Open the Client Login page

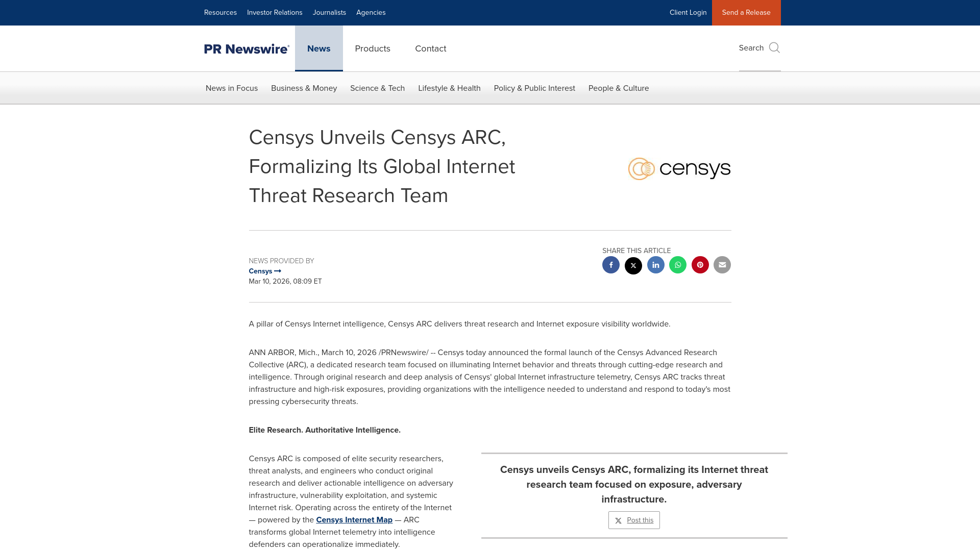coord(688,12)
